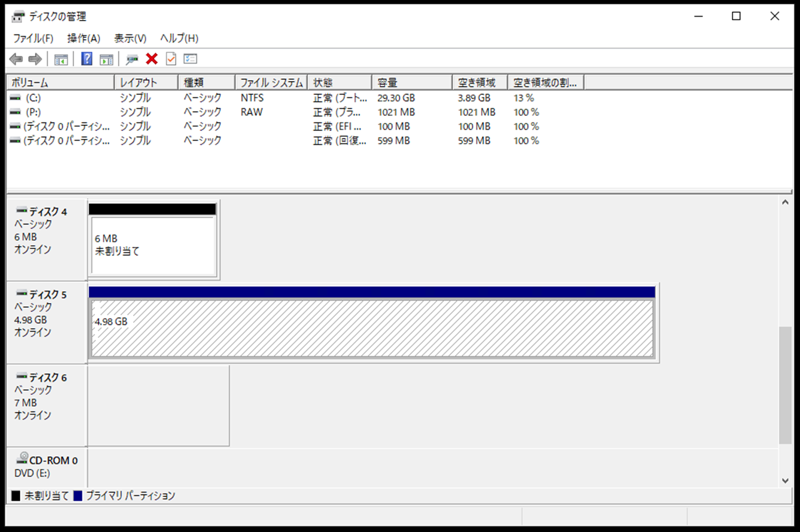800x532 pixels.
Task: Click the ディスク 5 drive icon
Action: point(21,293)
